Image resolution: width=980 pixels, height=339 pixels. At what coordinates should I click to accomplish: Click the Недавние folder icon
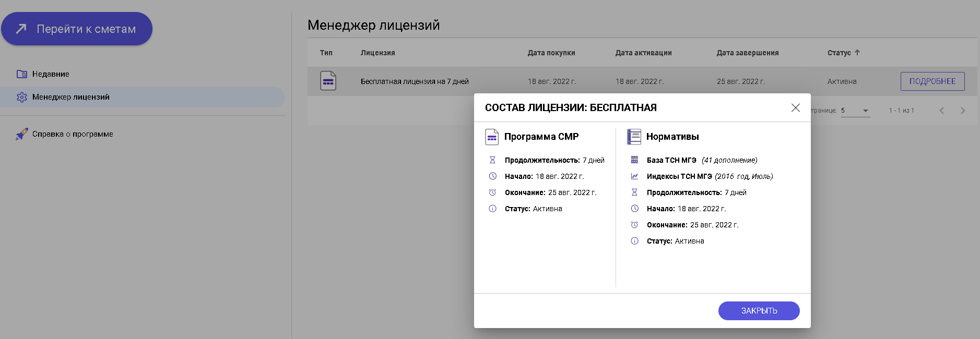coord(22,74)
